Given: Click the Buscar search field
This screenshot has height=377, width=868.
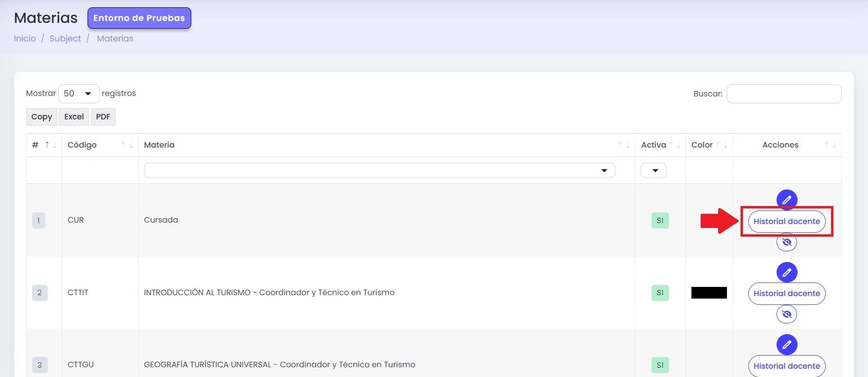Looking at the screenshot, I should coord(784,94).
